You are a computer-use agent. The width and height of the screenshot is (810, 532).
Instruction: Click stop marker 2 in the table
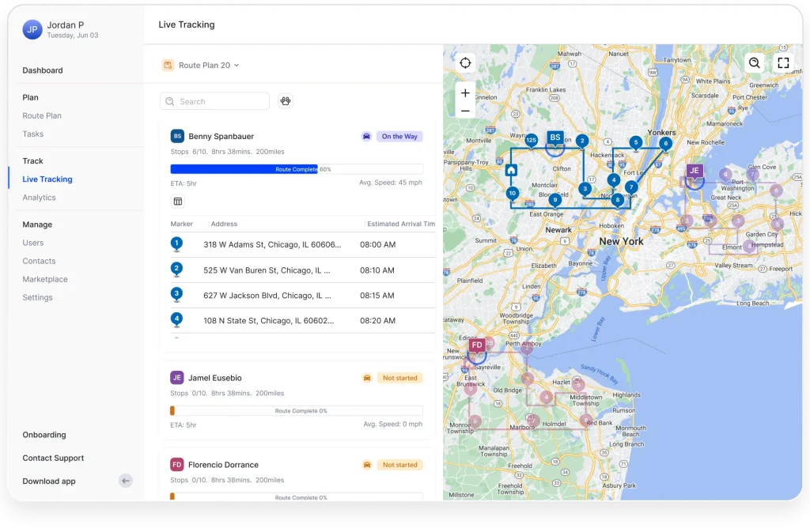coord(176,269)
